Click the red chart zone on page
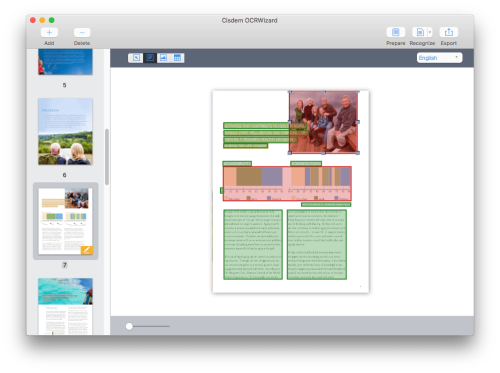Image resolution: width=500 pixels, height=373 pixels. [287, 184]
